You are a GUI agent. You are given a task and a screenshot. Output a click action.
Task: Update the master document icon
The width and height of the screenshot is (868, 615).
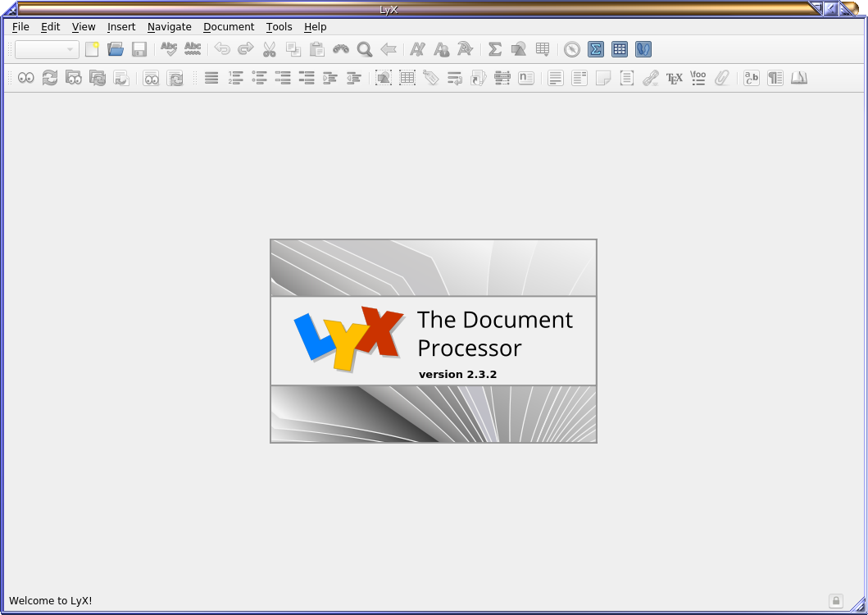click(x=98, y=78)
